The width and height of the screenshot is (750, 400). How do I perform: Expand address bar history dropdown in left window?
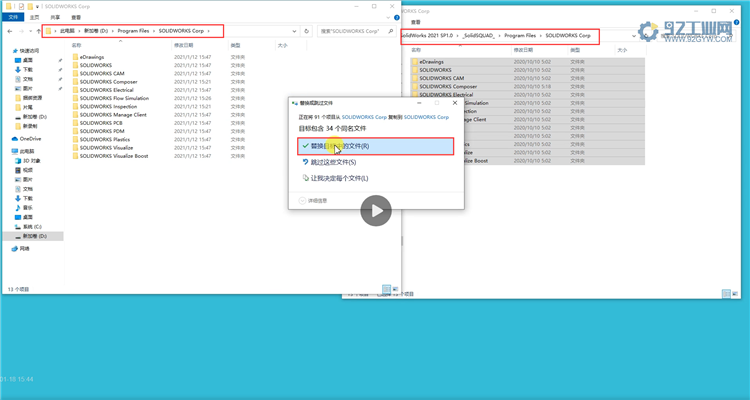click(294, 31)
